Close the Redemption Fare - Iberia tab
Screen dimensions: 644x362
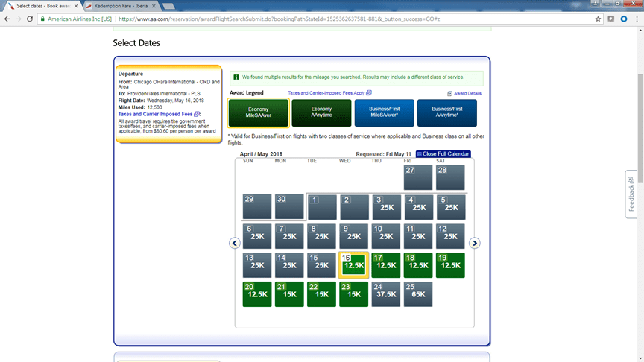pyautogui.click(x=154, y=6)
